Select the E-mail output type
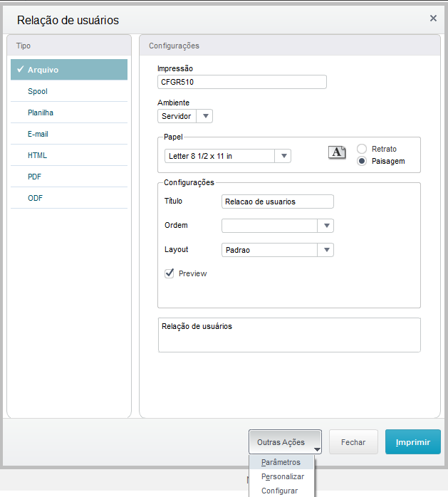This screenshot has width=448, height=497. [x=69, y=134]
